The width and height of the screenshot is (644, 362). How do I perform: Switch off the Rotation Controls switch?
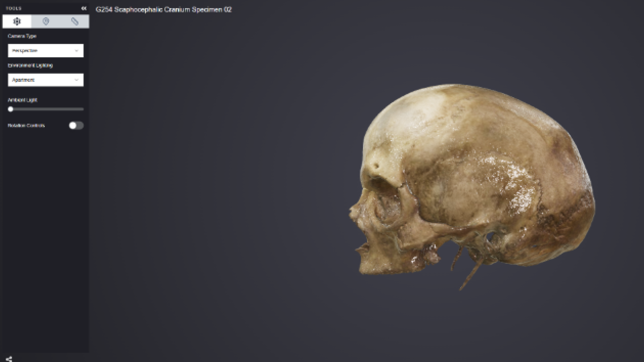(76, 125)
